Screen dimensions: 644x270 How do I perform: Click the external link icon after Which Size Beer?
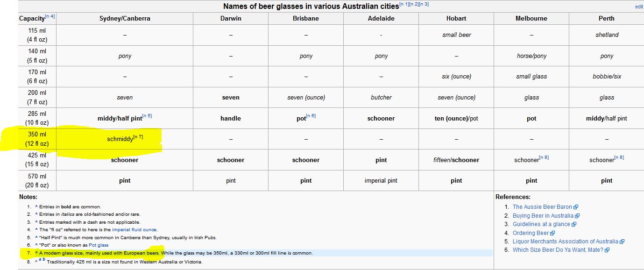(x=607, y=250)
